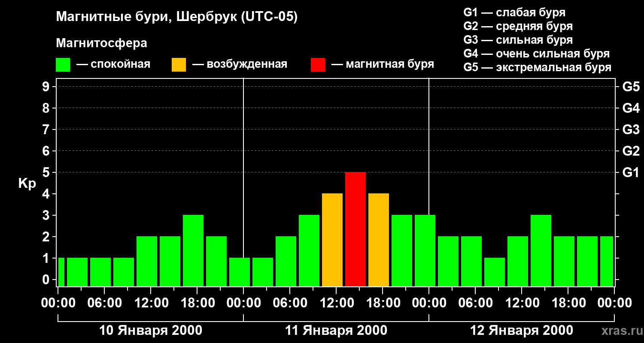
Task: Click the date label '12 Января 2000'
Action: pyautogui.click(x=522, y=331)
